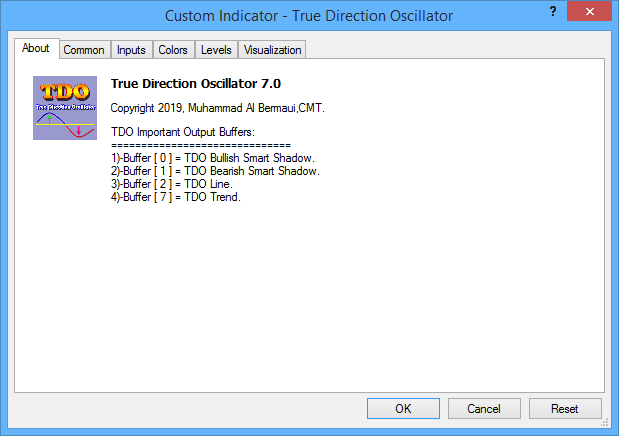
Task: Select the Buffer [ 2 ] TDO Line text
Action: pos(172,184)
